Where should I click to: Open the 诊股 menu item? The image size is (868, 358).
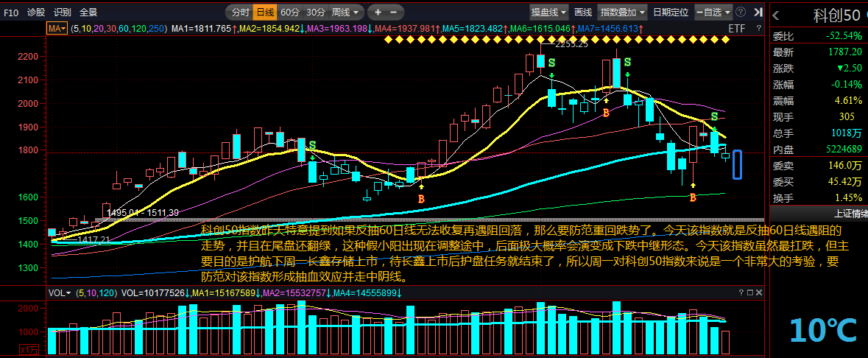[36, 12]
